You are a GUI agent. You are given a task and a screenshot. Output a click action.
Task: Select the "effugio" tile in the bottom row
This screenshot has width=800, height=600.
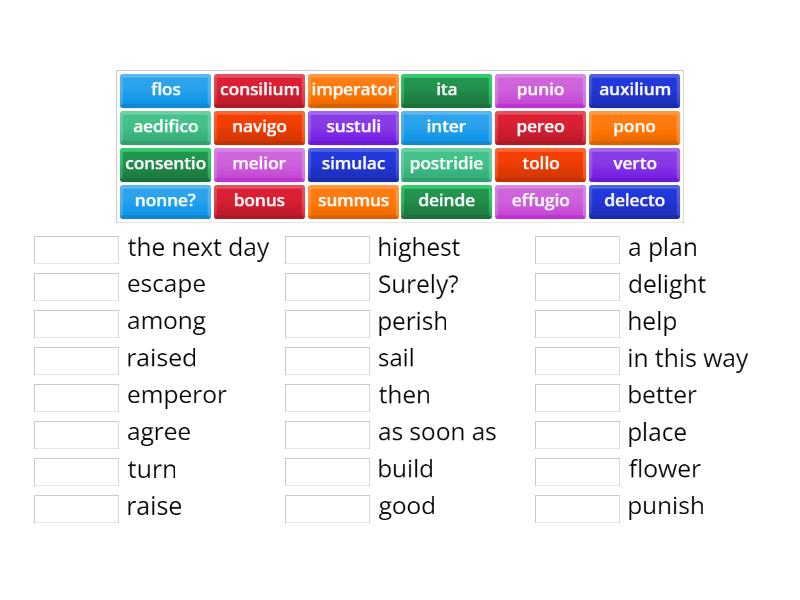540,201
